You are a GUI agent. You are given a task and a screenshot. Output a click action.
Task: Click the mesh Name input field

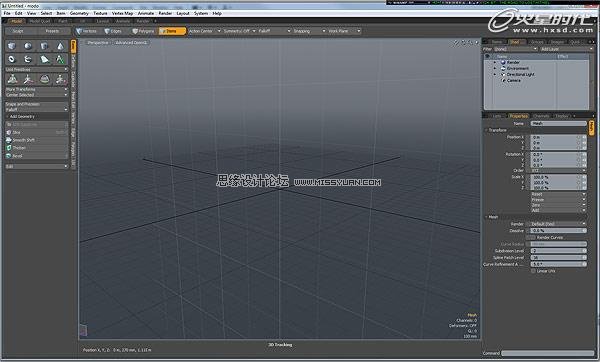coord(558,124)
